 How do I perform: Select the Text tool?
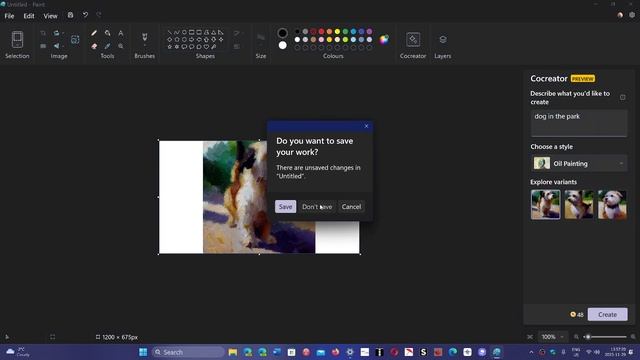coord(120,33)
